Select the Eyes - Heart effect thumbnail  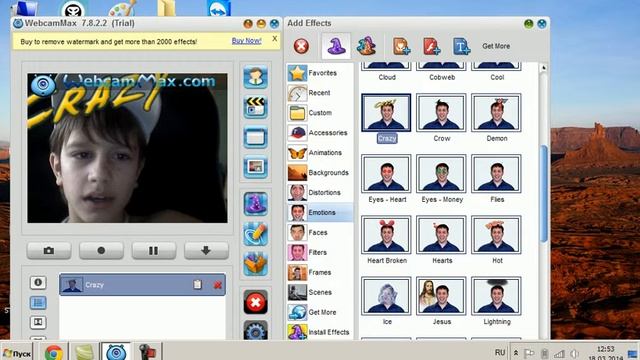click(386, 174)
